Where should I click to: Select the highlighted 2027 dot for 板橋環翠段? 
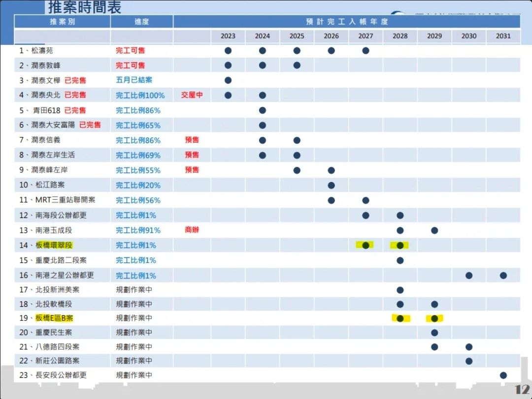pyautogui.click(x=366, y=245)
